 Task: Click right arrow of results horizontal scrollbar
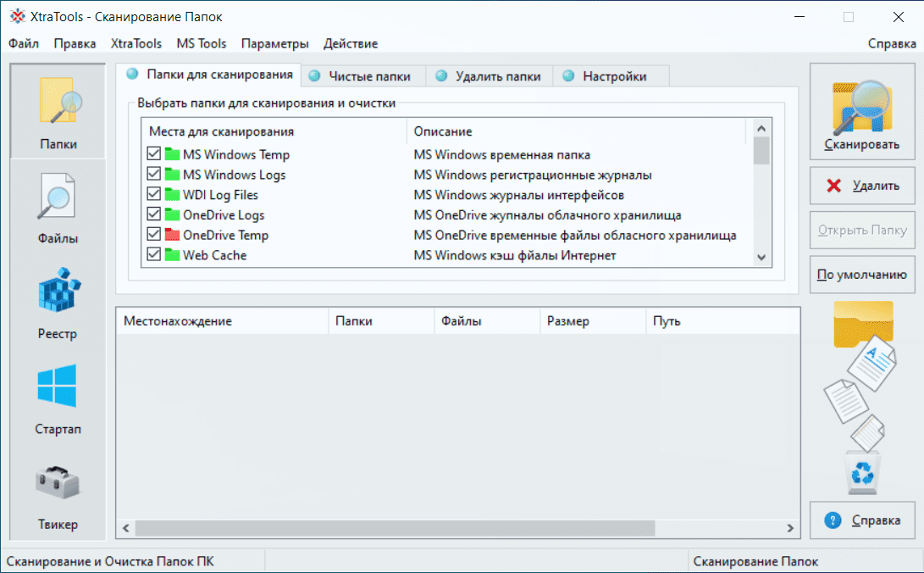coord(790,527)
